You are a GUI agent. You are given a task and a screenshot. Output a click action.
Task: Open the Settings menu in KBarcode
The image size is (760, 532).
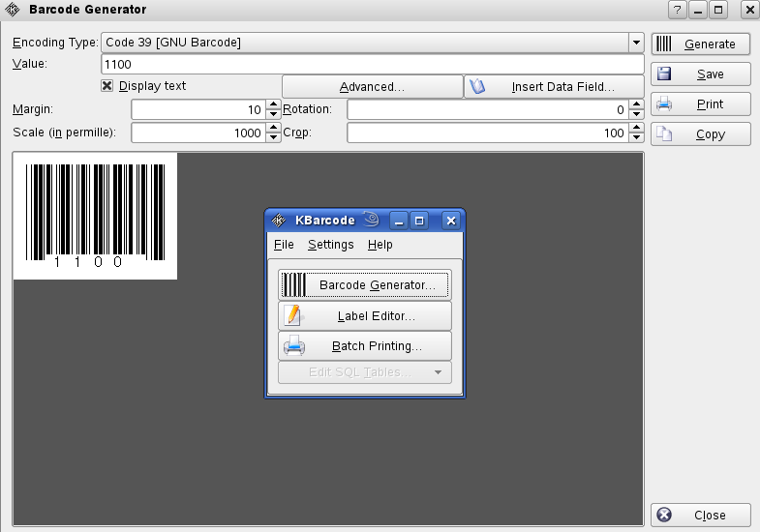coord(331,245)
